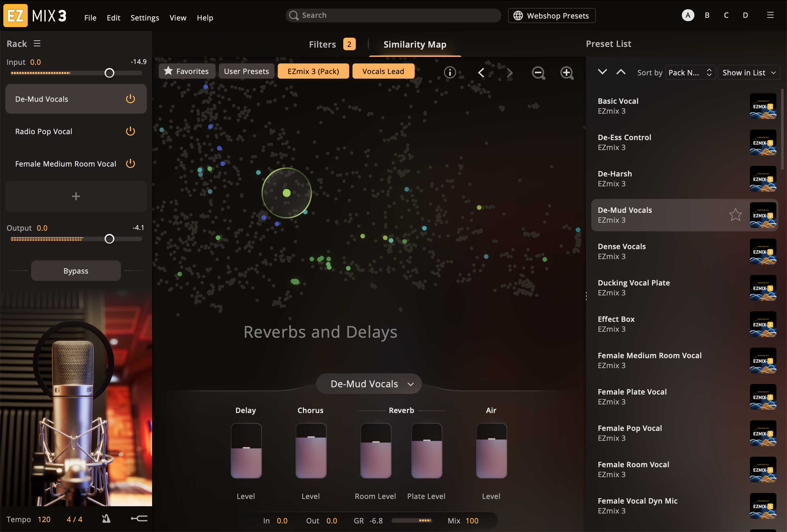Open the Settings menu

[x=145, y=18]
